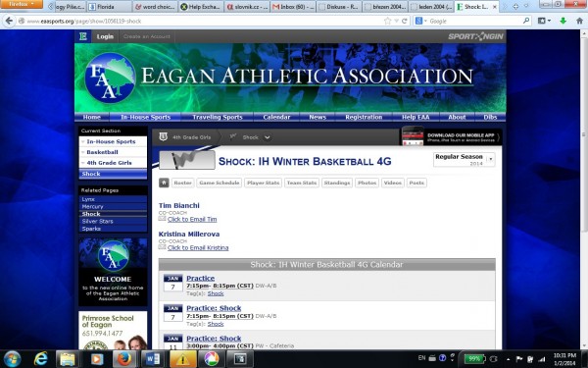The image size is (588, 368).
Task: Open the browser home page icon
Action: point(579,21)
